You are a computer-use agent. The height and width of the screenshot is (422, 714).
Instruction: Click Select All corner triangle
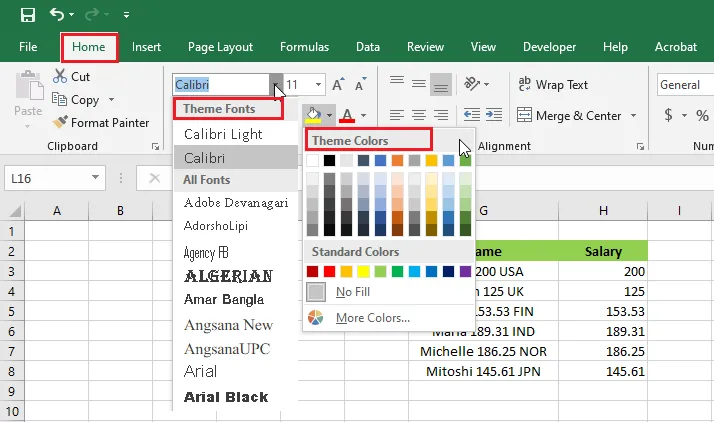coord(15,211)
